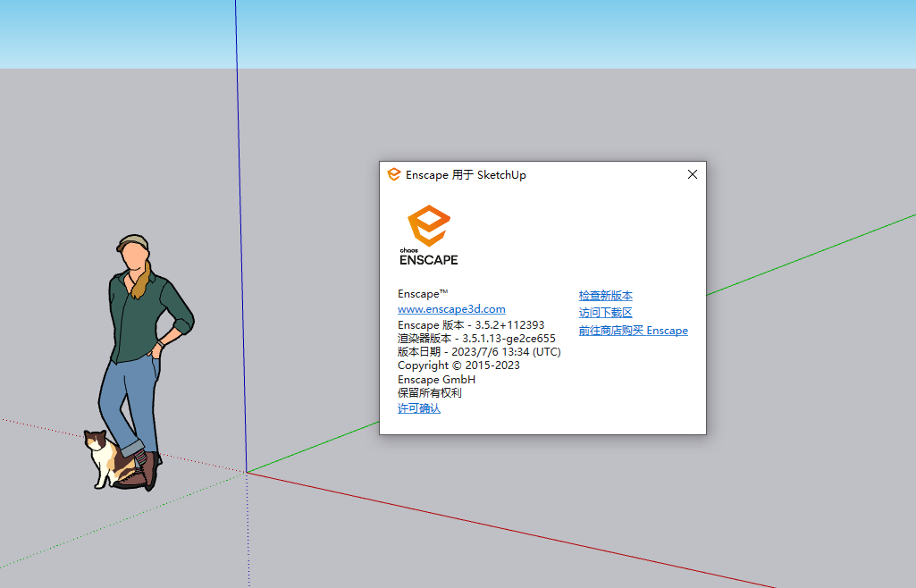Screen dimensions: 916x588
Task: Click the small Enscape icon in the title bar
Action: [x=393, y=175]
